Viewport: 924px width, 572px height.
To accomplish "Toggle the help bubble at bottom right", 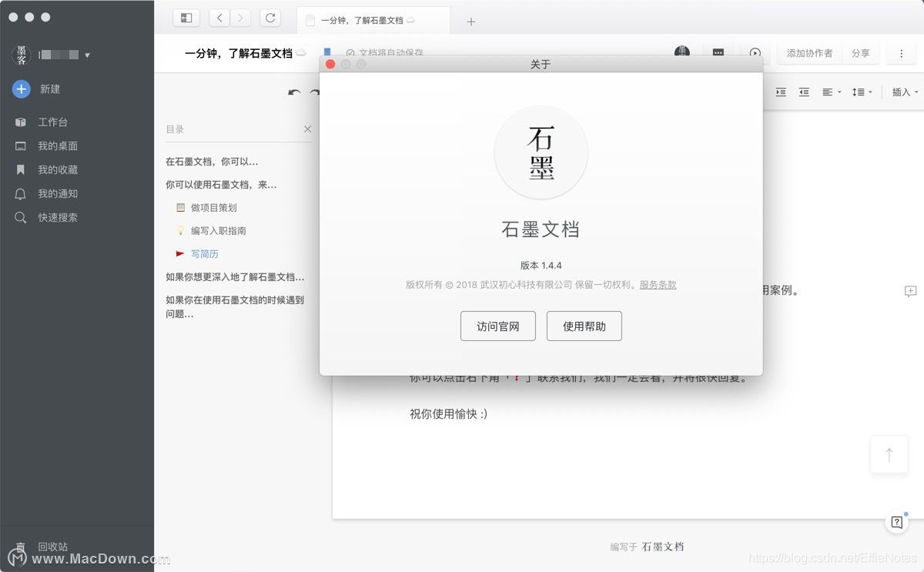I will point(896,521).
